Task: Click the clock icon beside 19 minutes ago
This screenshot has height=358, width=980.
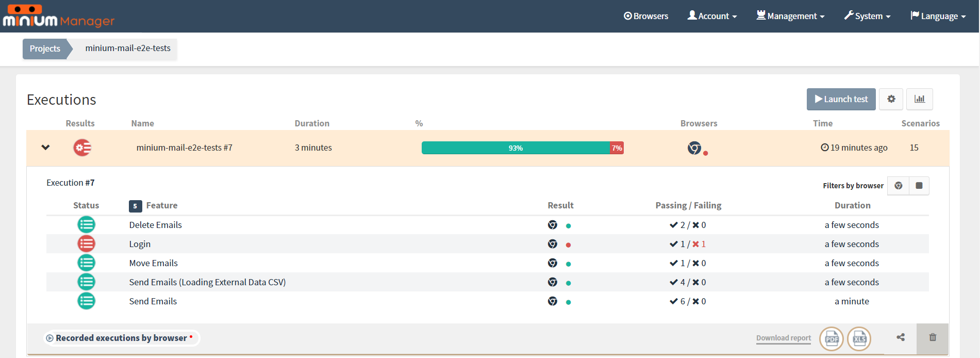Action: 825,148
